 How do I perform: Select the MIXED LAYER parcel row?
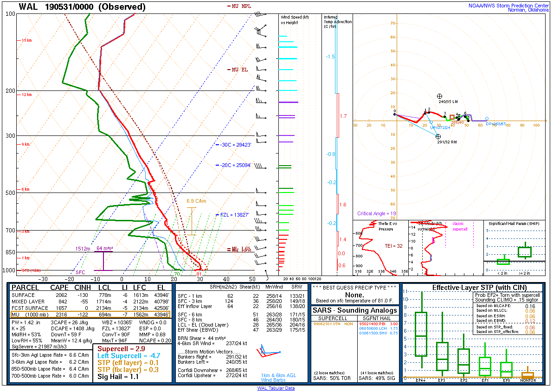pos(90,302)
